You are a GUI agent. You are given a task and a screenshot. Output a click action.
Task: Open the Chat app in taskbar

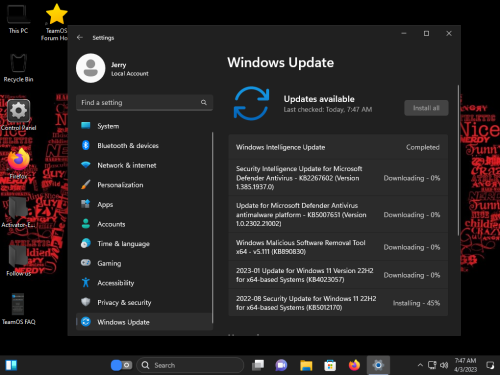coord(281,365)
